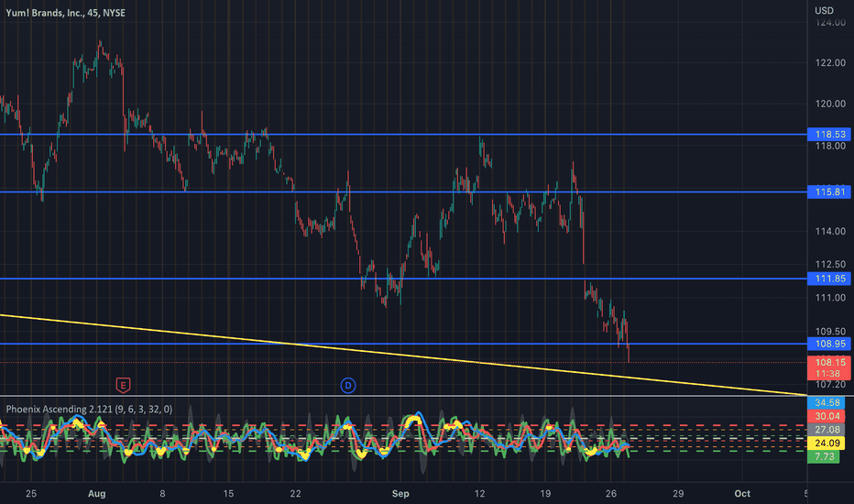The image size is (854, 504).
Task: Click the 120.00 price axis label
Action: [x=830, y=104]
